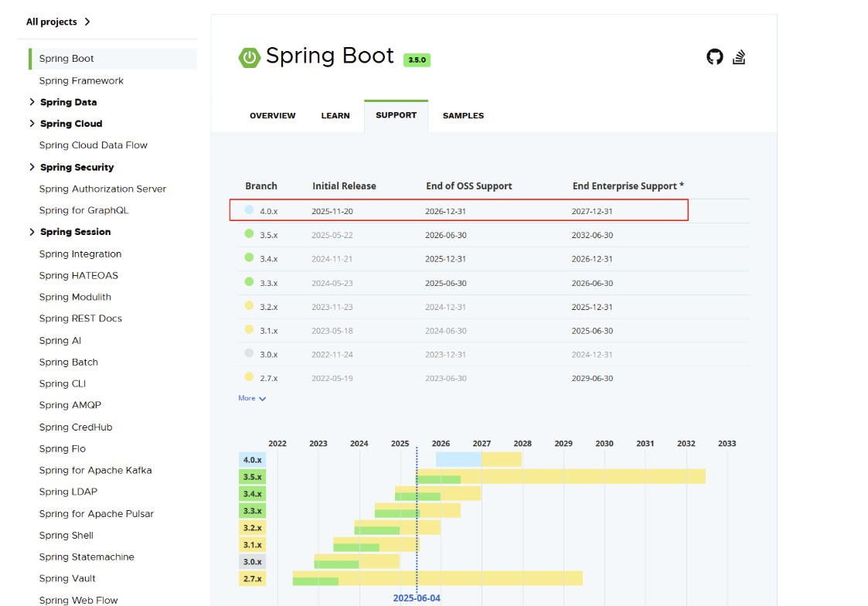
Task: Click the 4.0.x branch status dot
Action: (x=249, y=209)
